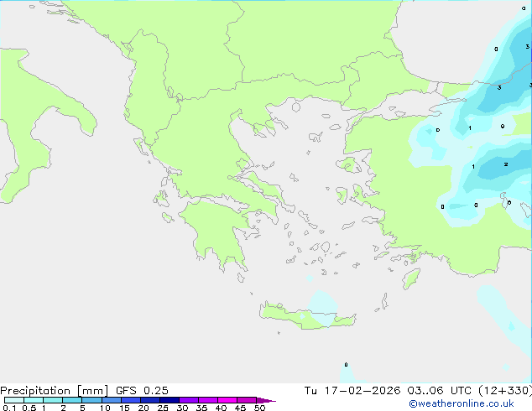Click the "Precipitation [mm]" title text
The height and width of the screenshot is (411, 532).
[55, 391]
